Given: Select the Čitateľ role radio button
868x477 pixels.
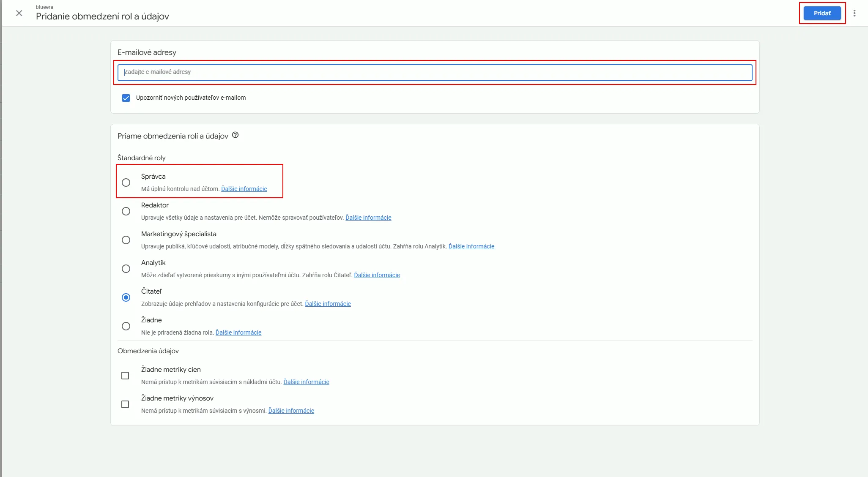Looking at the screenshot, I should click(x=126, y=297).
